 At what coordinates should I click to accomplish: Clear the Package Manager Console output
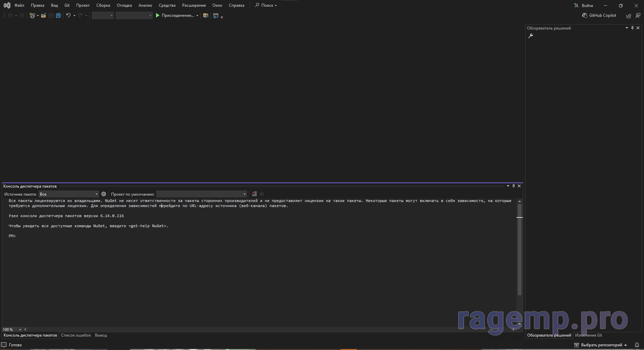coord(254,194)
